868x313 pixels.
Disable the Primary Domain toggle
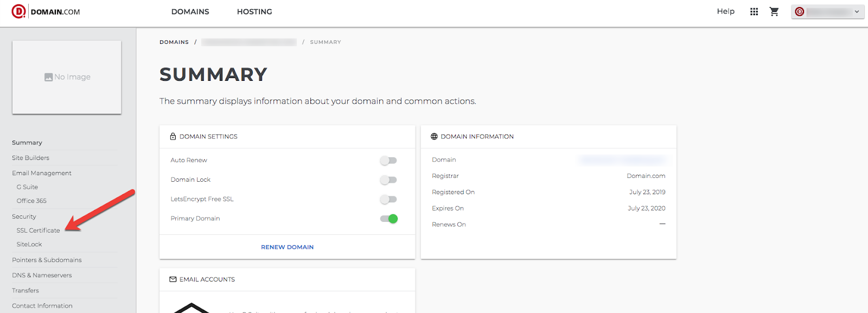point(389,219)
